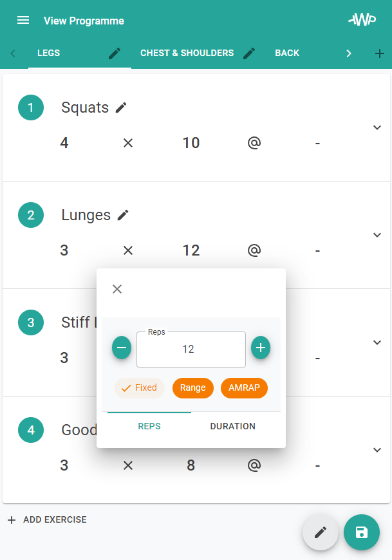Select the Fixed reps chip
The height and width of the screenshot is (560, 392).
140,388
